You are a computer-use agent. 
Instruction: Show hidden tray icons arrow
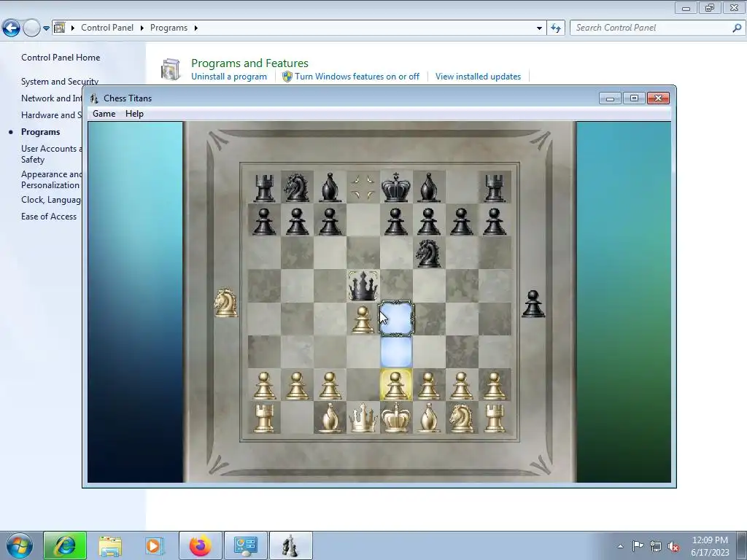(x=620, y=546)
